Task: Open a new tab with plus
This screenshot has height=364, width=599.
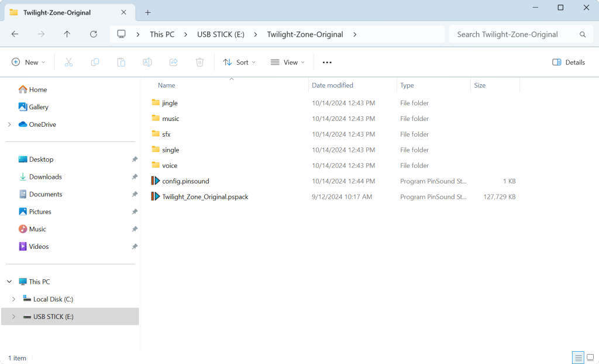Action: [148, 13]
